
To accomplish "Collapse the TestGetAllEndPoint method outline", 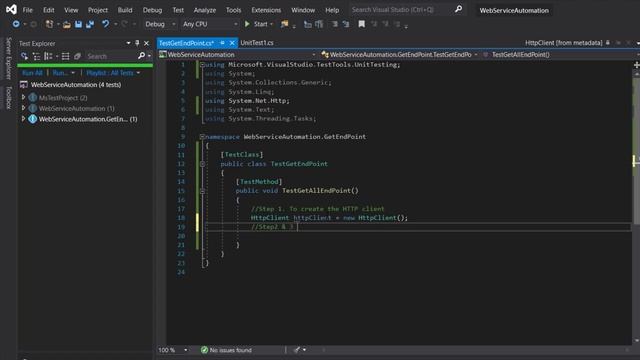I will click(202, 191).
